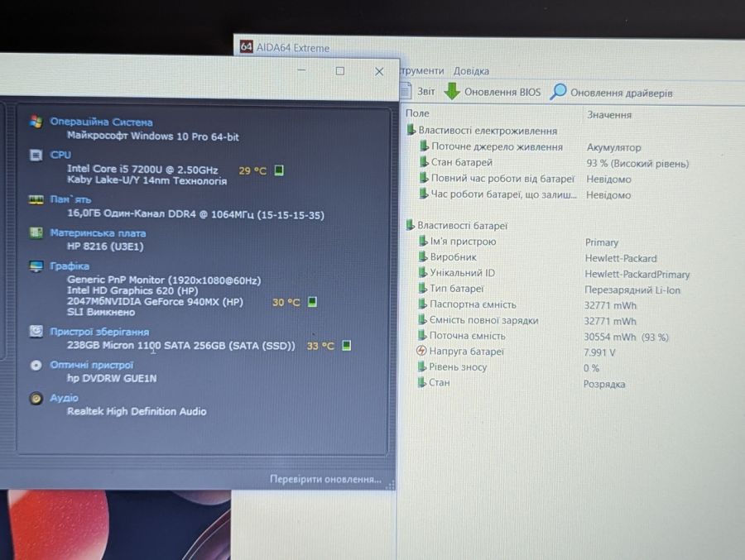Click the Графіка section heading

70,266
